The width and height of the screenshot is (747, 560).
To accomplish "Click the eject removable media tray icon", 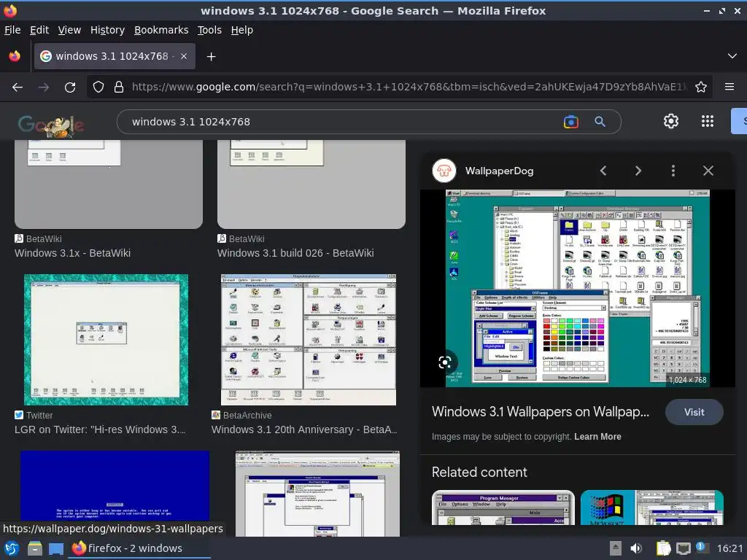I will pos(615,548).
